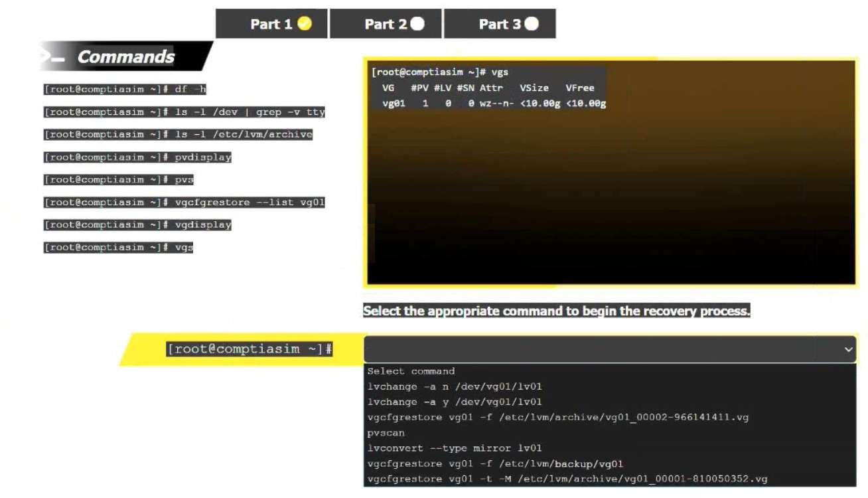Select vgcfgrestore -t -M vg01_00001 option
Viewport: 868px width, 498px height.
[567, 479]
